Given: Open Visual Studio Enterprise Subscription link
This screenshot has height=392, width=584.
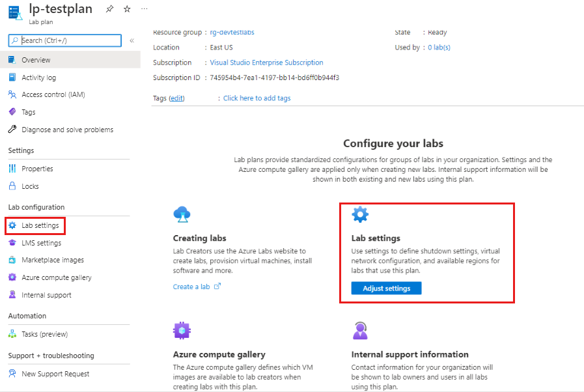Looking at the screenshot, I should click(266, 63).
